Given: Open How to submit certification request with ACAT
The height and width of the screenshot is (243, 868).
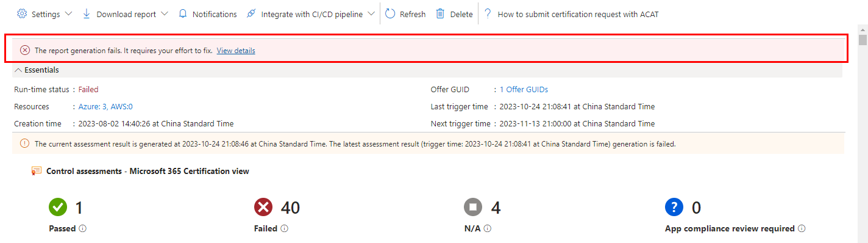Looking at the screenshot, I should click(578, 14).
